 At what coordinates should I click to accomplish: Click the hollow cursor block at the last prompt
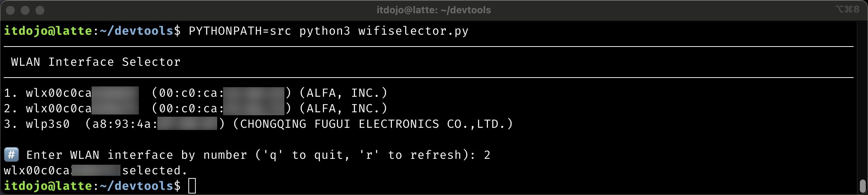click(192, 186)
